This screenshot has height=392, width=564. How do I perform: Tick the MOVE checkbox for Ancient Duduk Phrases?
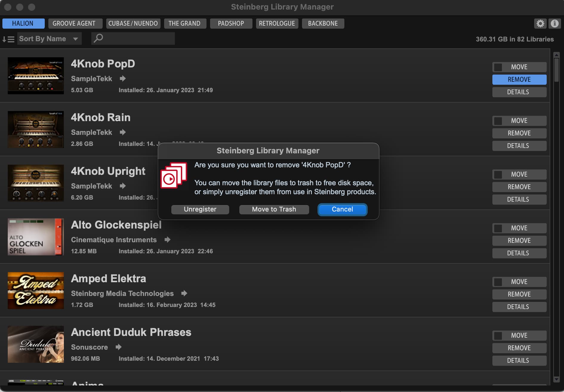click(498, 336)
